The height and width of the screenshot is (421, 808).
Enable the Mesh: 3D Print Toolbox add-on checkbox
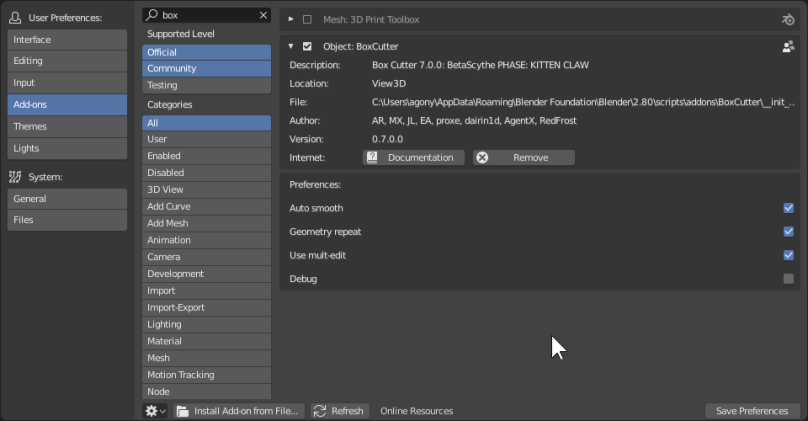(x=307, y=20)
